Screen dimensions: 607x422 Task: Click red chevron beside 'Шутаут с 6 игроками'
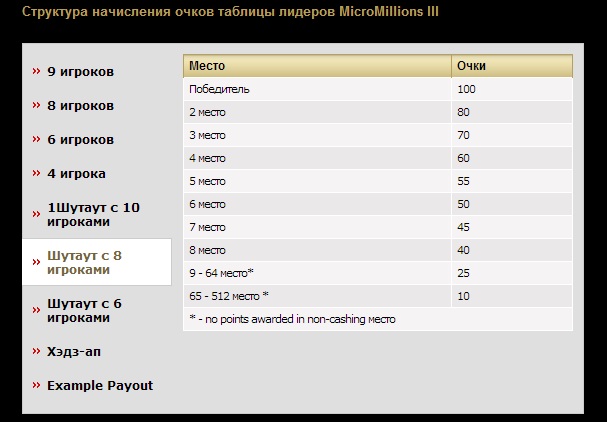(x=36, y=310)
